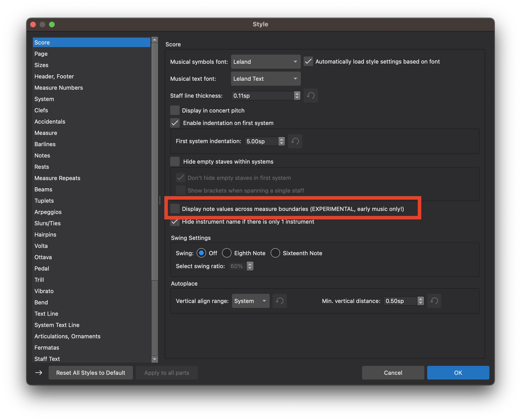This screenshot has height=420, width=521.
Task: Reset first system indentation value
Action: click(x=295, y=141)
